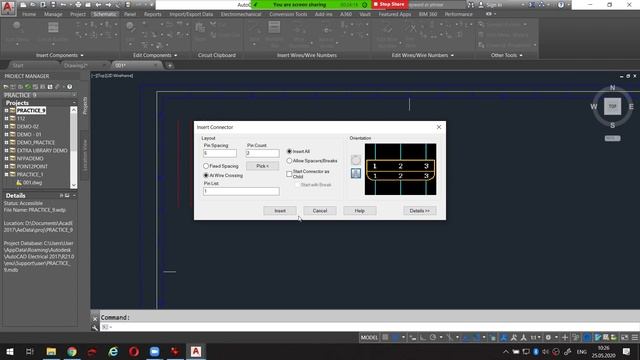
Task: Select the At Wire Crossing radio button
Action: 206,175
